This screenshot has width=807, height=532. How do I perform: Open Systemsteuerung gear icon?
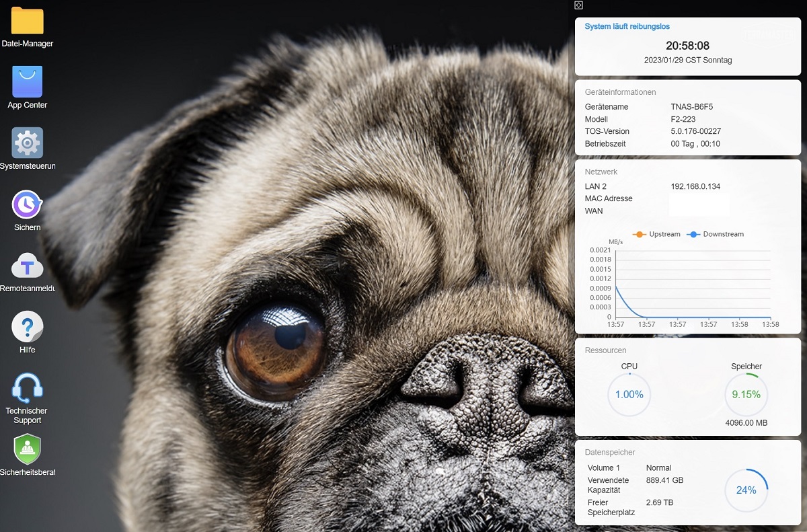[x=28, y=143]
